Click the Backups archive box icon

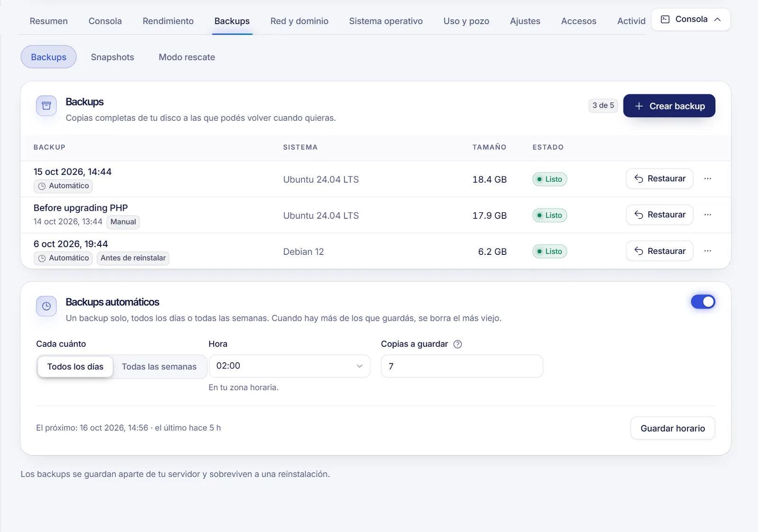46,106
